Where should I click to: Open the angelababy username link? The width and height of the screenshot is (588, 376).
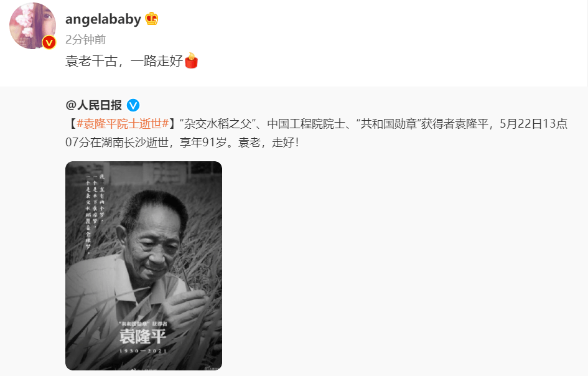(x=103, y=19)
